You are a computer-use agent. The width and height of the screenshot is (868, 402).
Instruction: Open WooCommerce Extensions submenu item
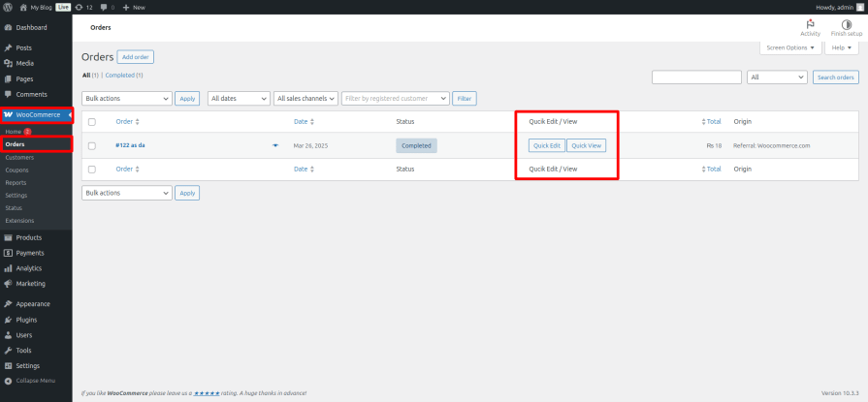[19, 221]
